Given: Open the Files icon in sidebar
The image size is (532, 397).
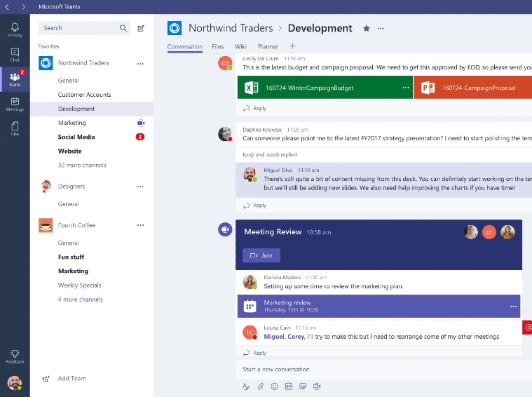Looking at the screenshot, I should 15,129.
